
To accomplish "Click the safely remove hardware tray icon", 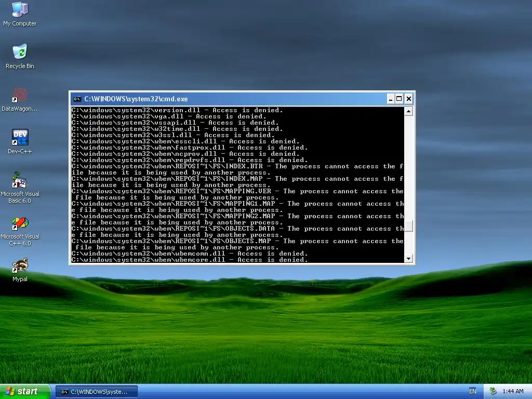I will click(x=493, y=392).
